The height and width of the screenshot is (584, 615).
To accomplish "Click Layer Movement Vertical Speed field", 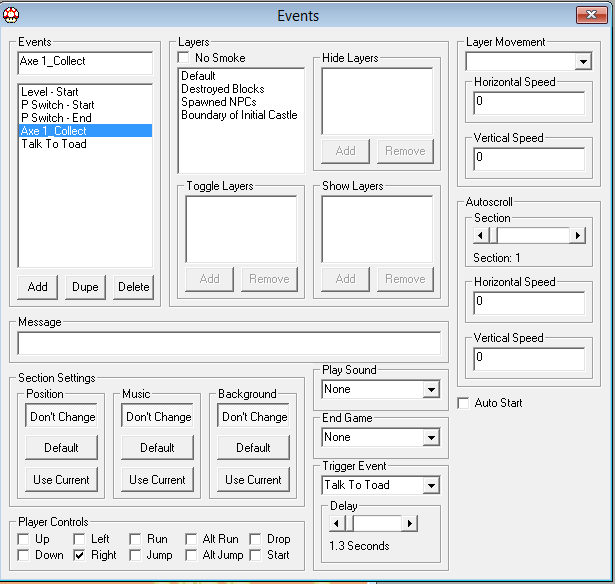I will click(x=529, y=159).
